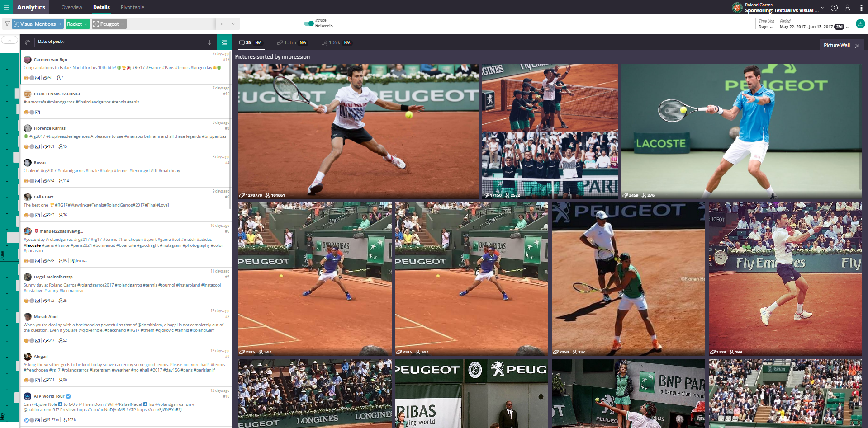Screen dimensions: 868x428
Task: Click the filter funnel icon
Action: (x=7, y=24)
